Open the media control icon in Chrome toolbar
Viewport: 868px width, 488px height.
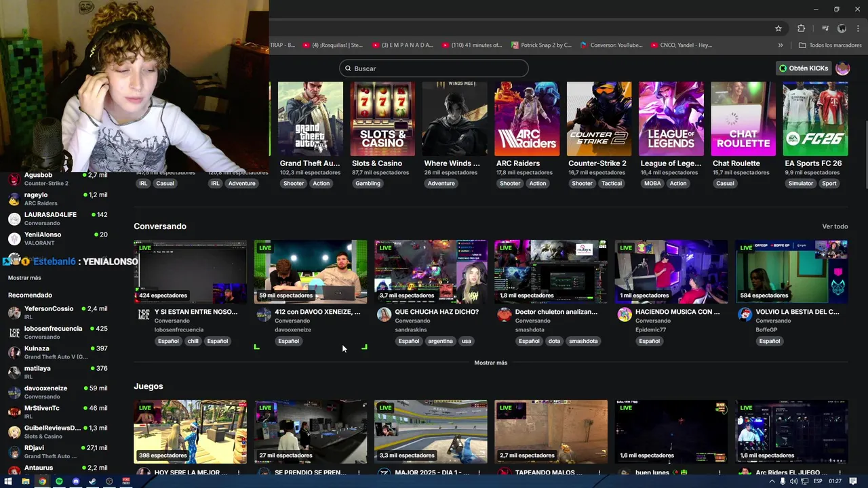tap(825, 28)
